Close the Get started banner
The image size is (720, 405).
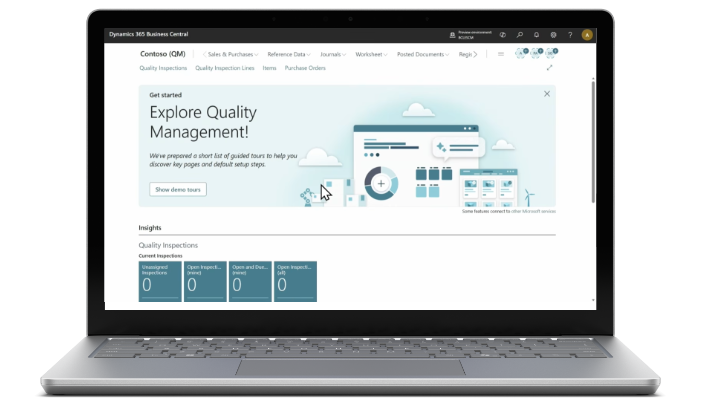[547, 94]
